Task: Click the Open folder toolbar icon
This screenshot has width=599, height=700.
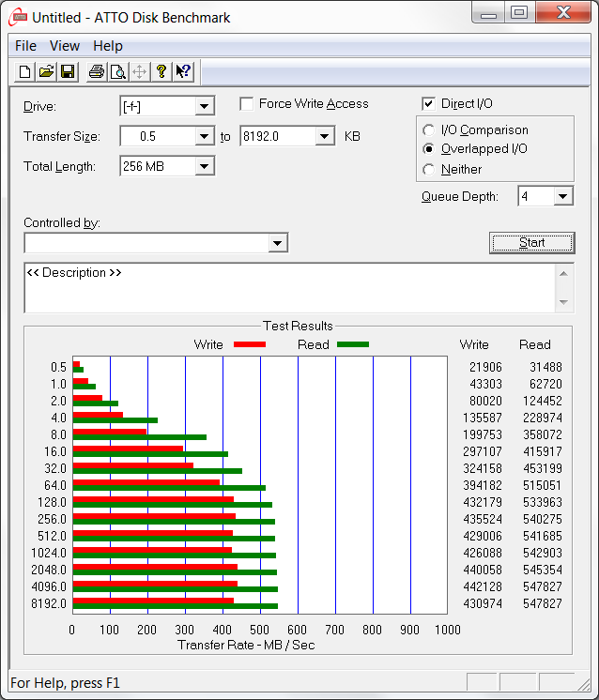Action: point(46,72)
